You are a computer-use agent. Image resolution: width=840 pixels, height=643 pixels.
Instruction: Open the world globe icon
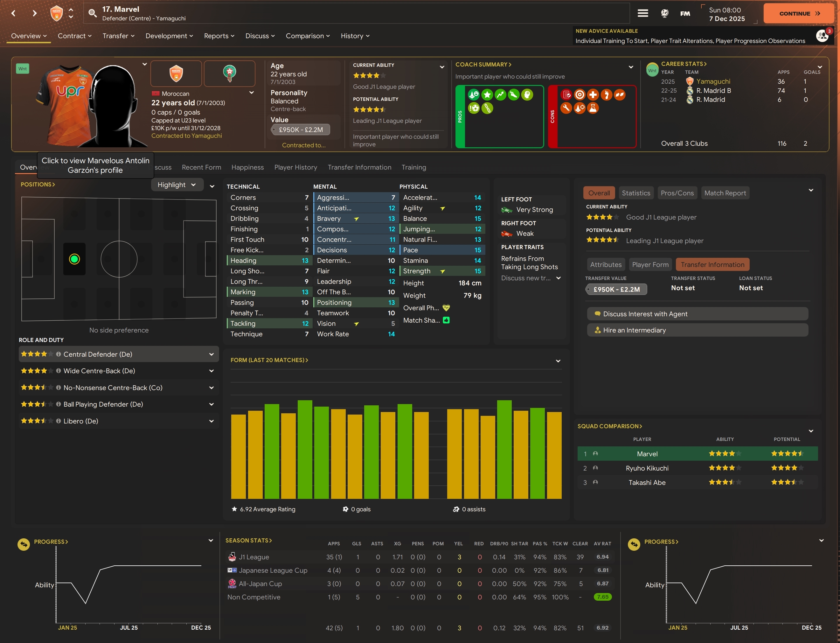tap(665, 13)
